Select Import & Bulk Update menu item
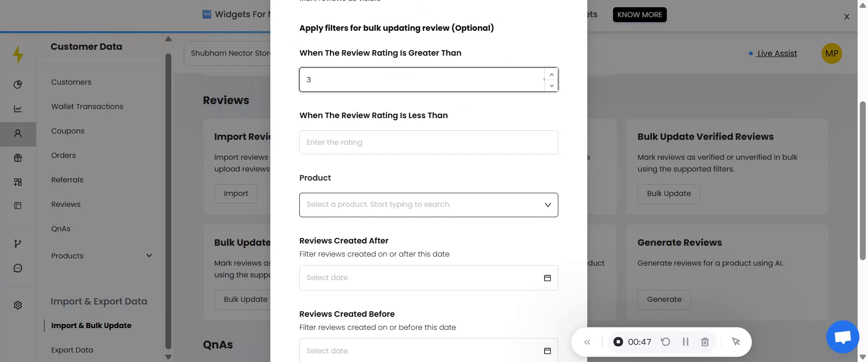This screenshot has height=362, width=868. 91,325
